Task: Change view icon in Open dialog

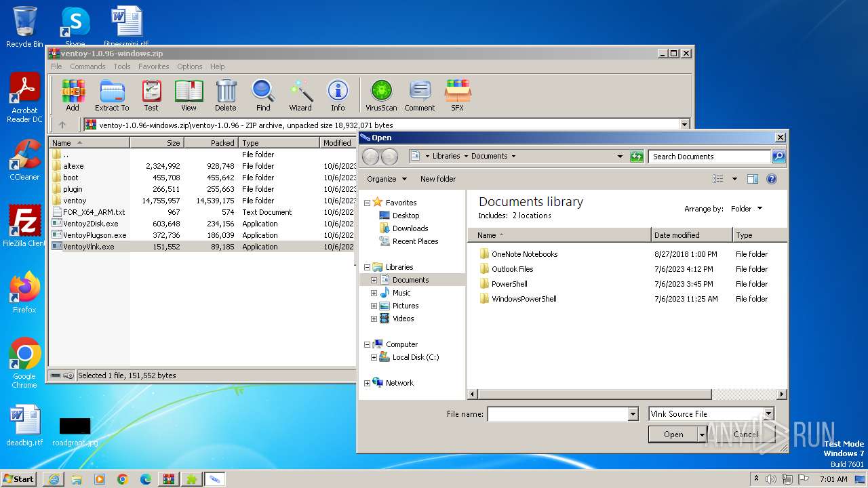Action: pyautogui.click(x=718, y=179)
